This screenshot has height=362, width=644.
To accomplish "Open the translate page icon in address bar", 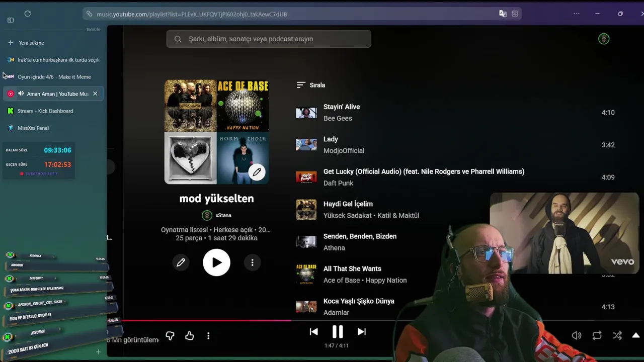I will tap(503, 14).
